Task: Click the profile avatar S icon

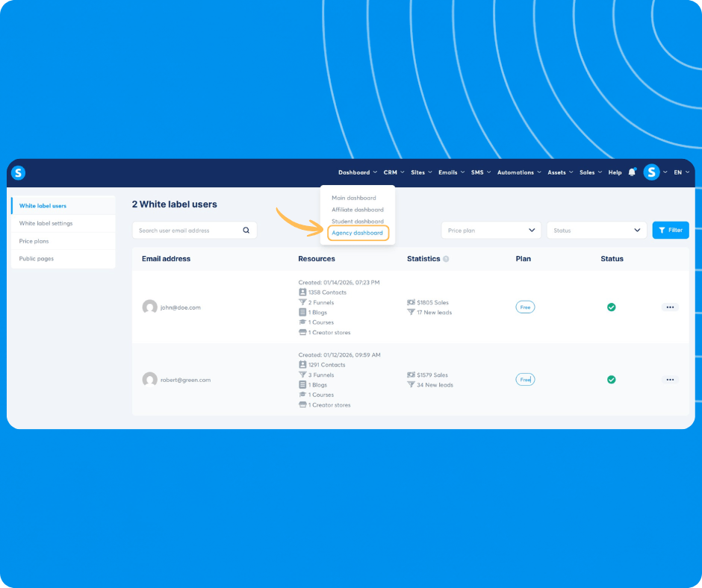Action: pos(651,172)
